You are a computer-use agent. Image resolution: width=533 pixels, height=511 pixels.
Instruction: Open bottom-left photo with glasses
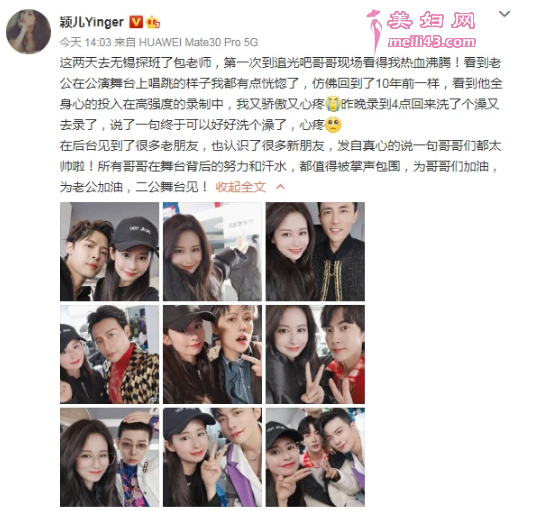(x=109, y=457)
